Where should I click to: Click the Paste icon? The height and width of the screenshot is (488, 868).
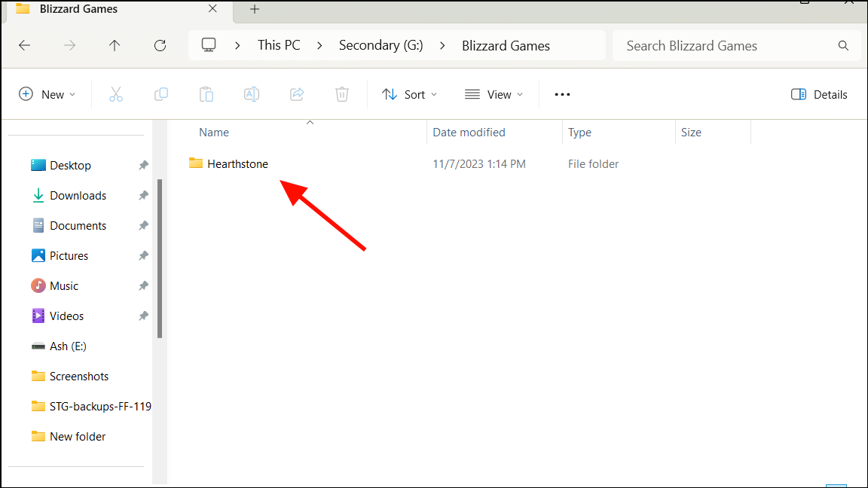point(206,93)
